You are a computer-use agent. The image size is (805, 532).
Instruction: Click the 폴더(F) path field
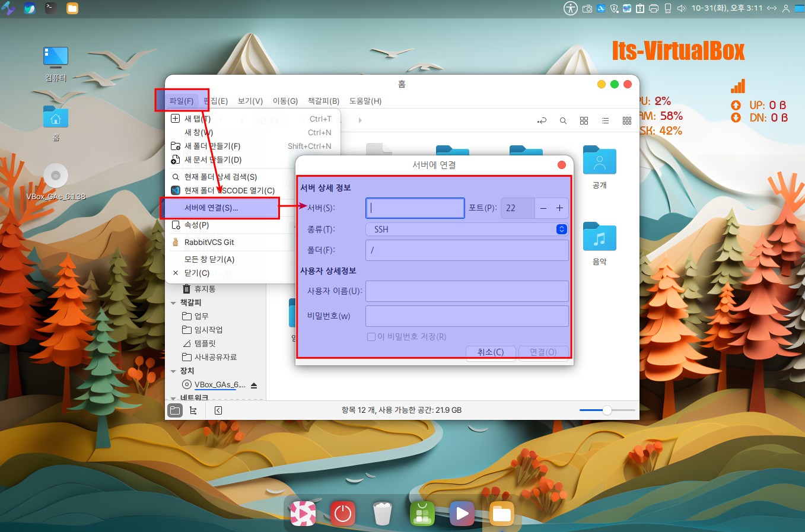pos(467,250)
